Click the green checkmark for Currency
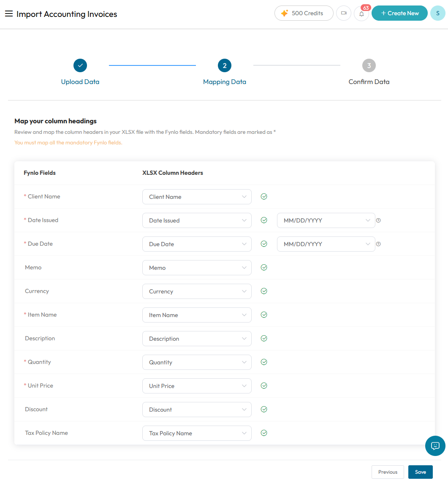Image resolution: width=448 pixels, height=483 pixels. coord(264,291)
